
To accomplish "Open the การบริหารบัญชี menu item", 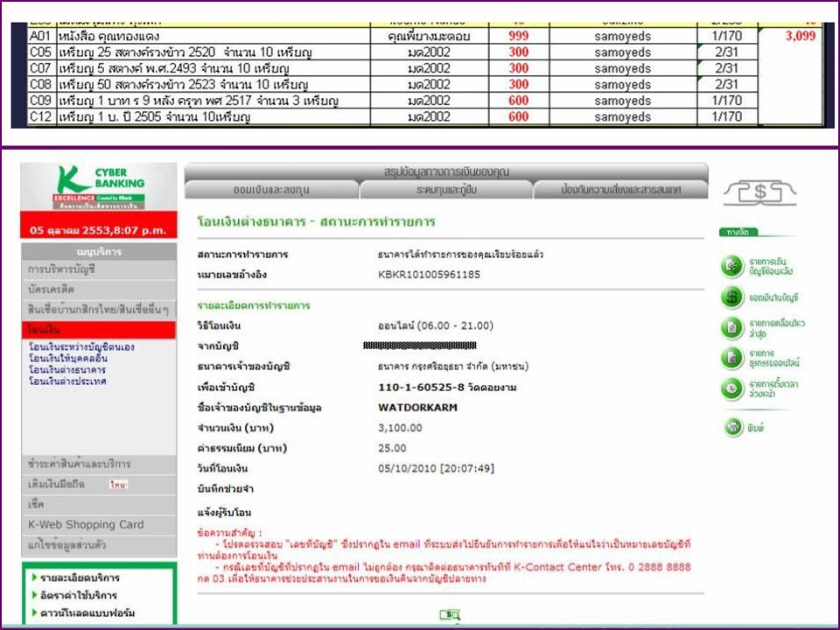I will click(99, 269).
